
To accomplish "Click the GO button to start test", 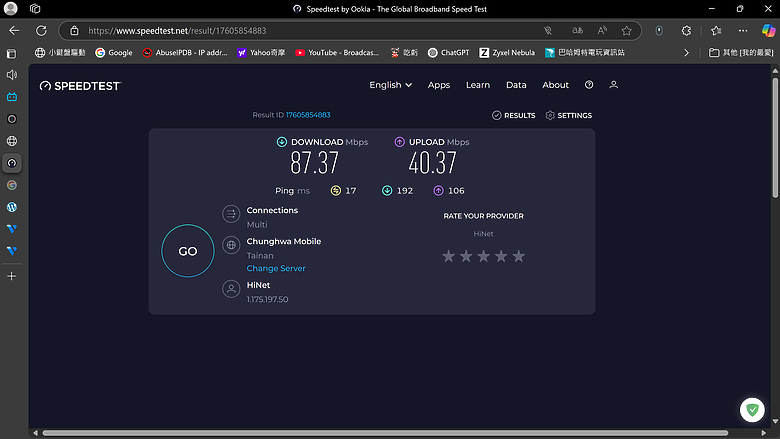I will 188,251.
